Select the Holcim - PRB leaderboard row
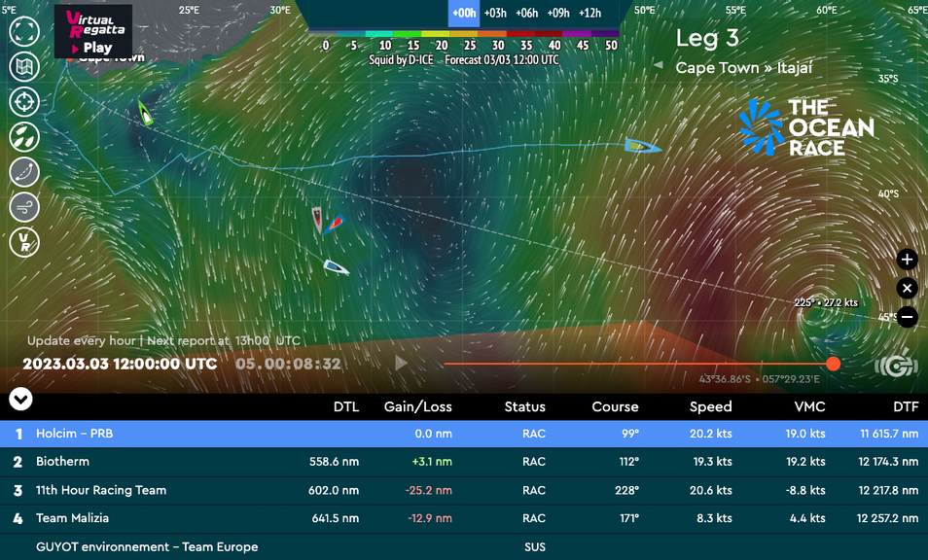 point(464,434)
